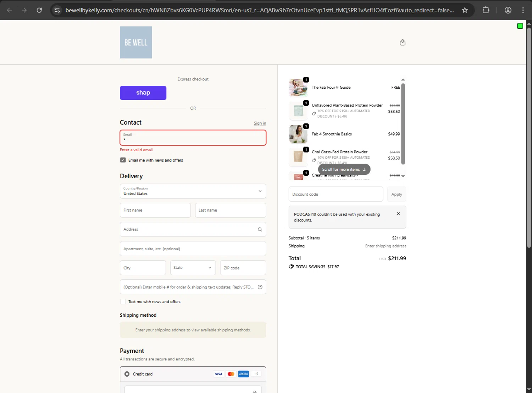Click the cart list scroll-up arrow
532x393 pixels.
tap(403, 80)
